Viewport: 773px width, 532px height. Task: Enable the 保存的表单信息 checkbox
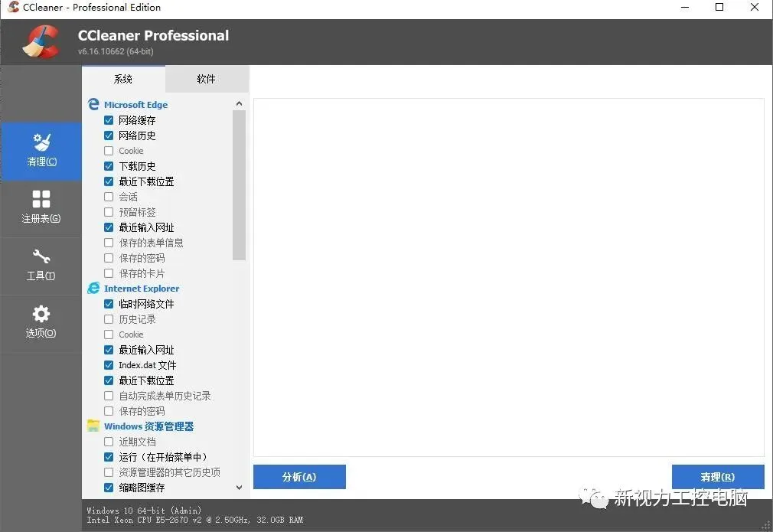[109, 243]
